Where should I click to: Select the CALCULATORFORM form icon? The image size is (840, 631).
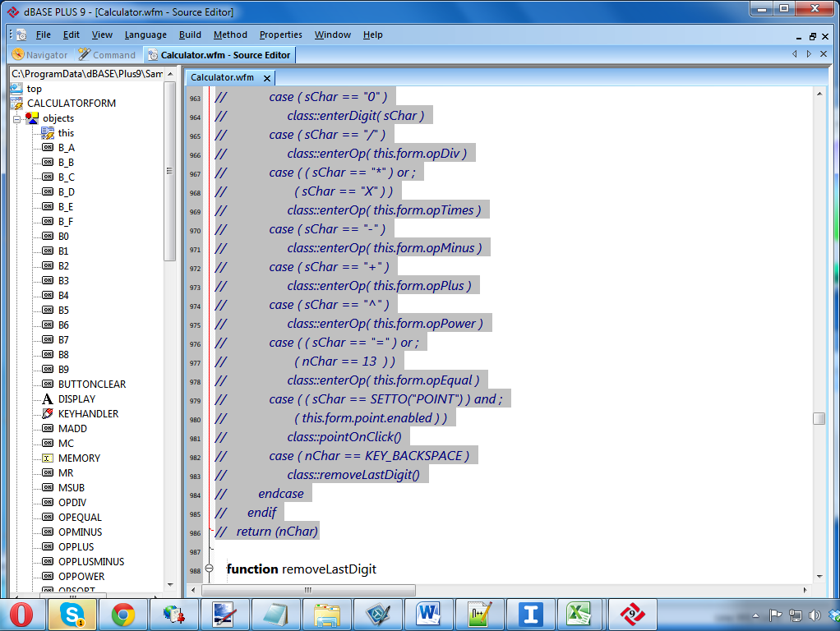pyautogui.click(x=16, y=104)
